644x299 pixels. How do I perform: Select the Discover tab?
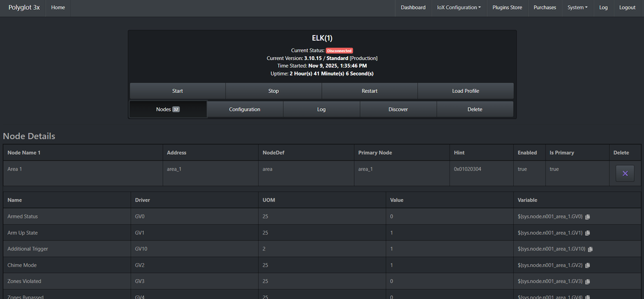click(x=398, y=110)
